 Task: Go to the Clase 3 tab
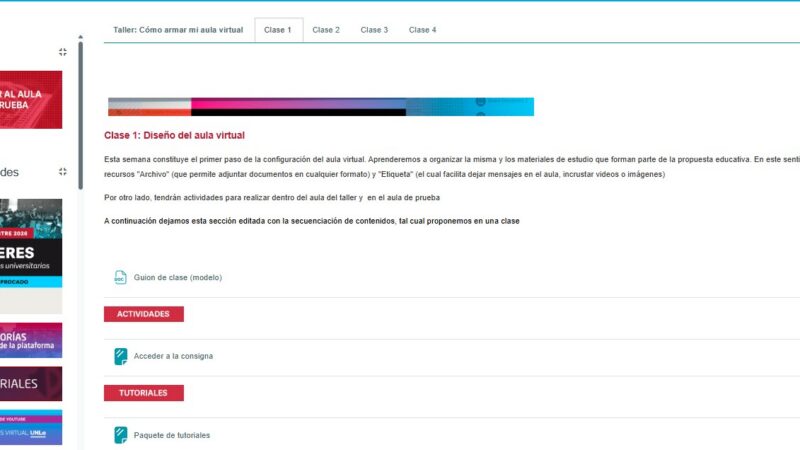click(374, 30)
